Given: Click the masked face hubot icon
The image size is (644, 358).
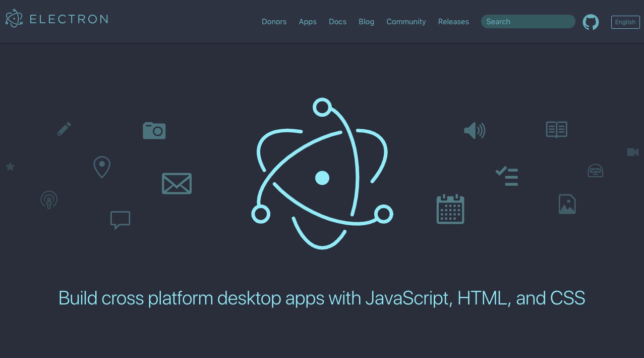Looking at the screenshot, I should (596, 171).
